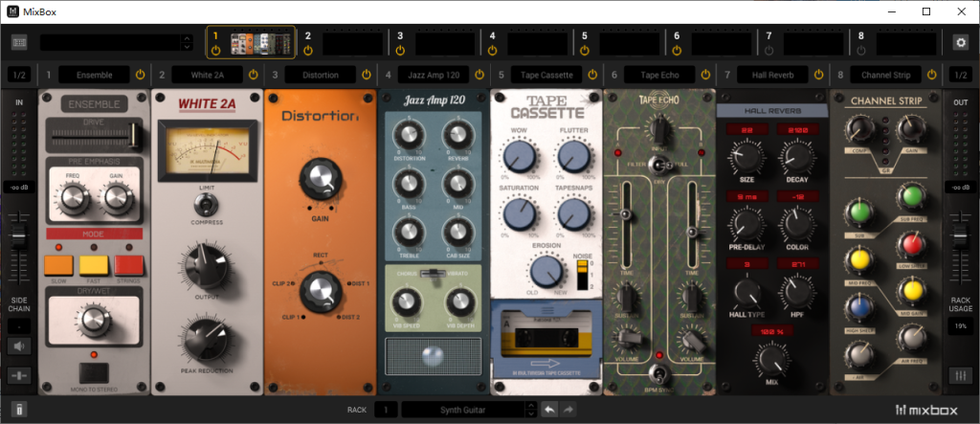980x424 pixels.
Task: Bypass the Hall Reverb power button
Action: coord(819,75)
